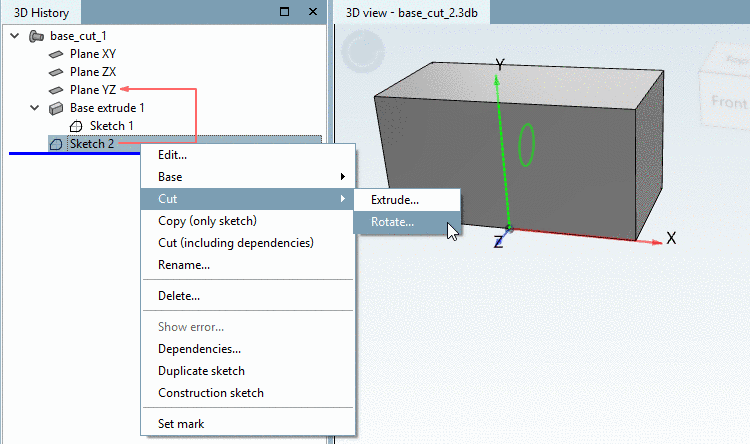
Task: Click the green ellipse sketch in 3D view
Action: [526, 145]
